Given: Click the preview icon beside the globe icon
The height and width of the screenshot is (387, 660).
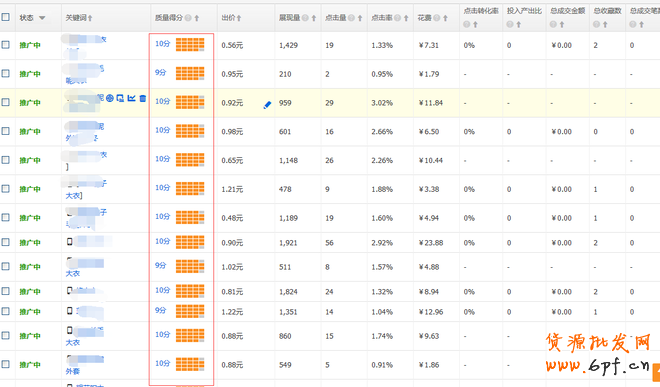Looking at the screenshot, I should pyautogui.click(x=120, y=98).
